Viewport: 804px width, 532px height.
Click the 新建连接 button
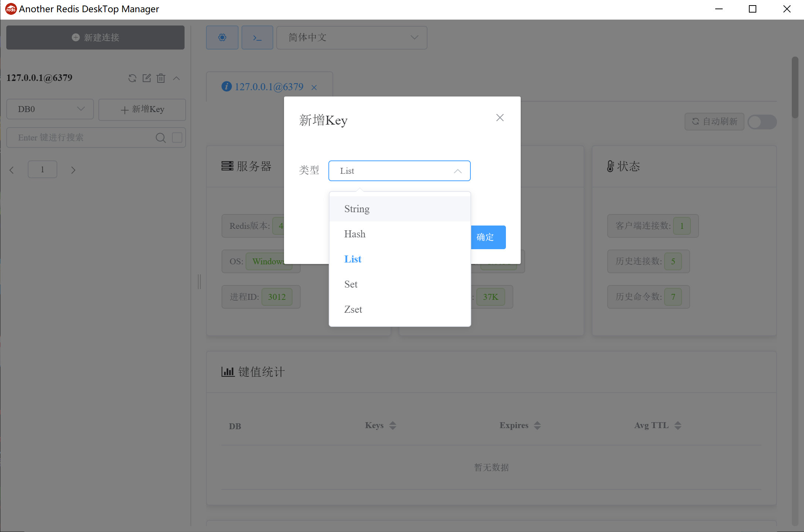[95, 37]
